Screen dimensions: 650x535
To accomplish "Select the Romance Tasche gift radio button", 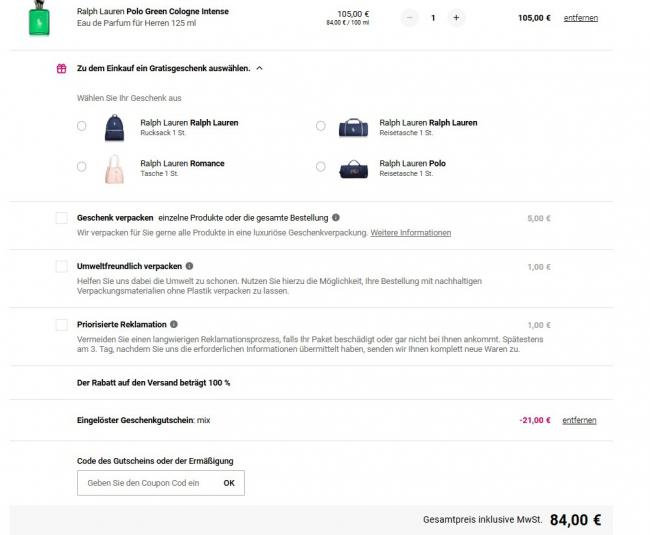I will 82,167.
